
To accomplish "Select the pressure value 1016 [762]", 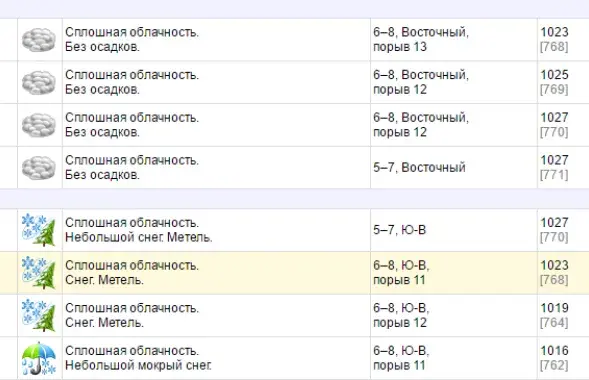I will pyautogui.click(x=554, y=358).
